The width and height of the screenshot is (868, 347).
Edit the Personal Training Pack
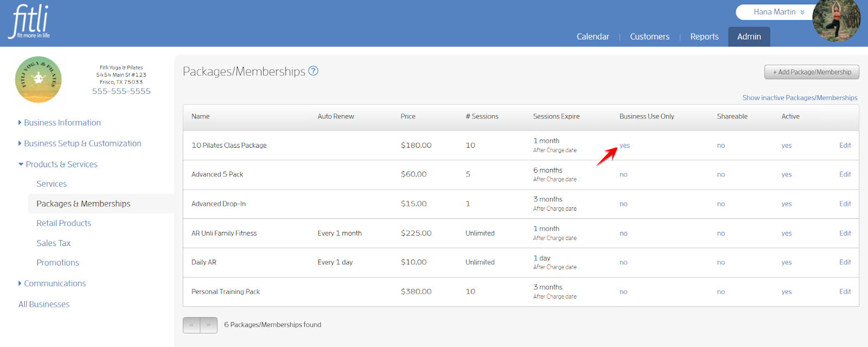coord(845,292)
